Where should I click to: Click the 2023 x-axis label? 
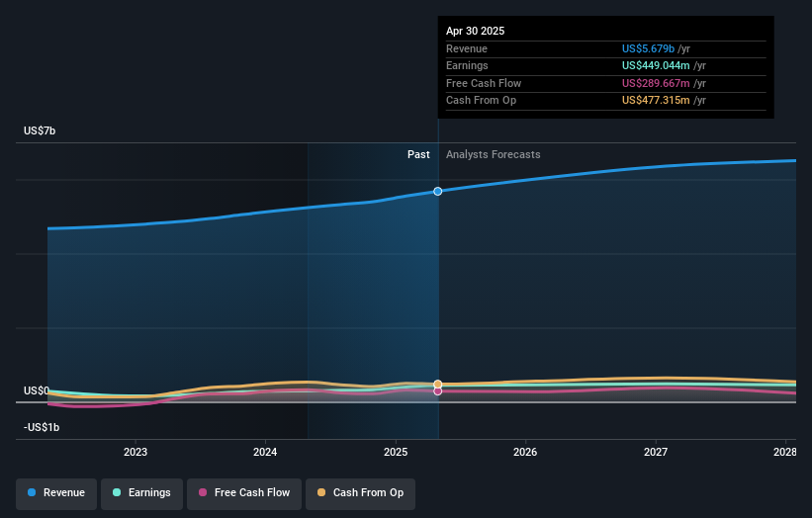click(x=135, y=452)
